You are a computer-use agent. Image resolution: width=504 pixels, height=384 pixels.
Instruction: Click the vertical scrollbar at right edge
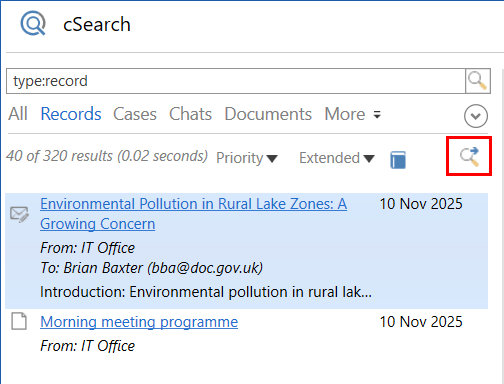503,227
